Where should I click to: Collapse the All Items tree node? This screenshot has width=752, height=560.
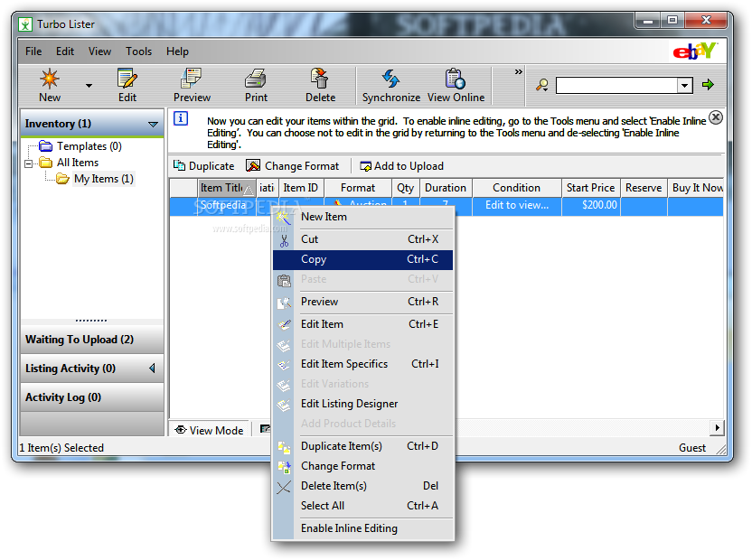tap(29, 163)
